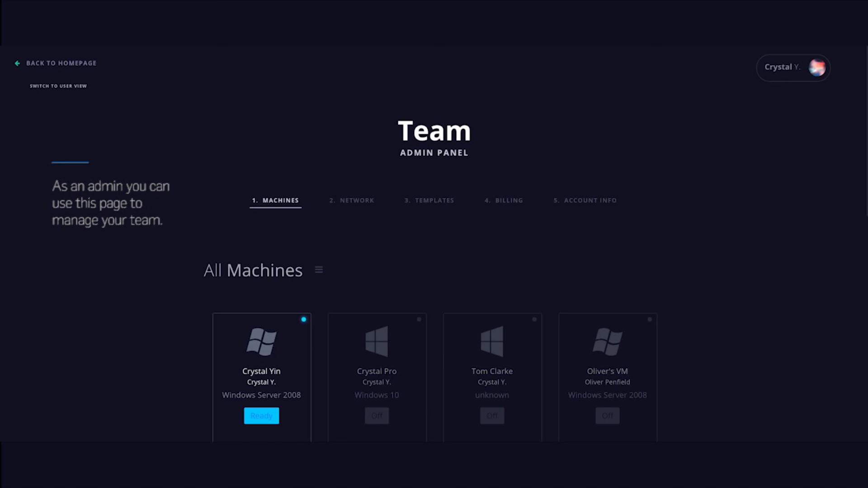This screenshot has width=868, height=488.
Task: Click the Crystal Pro Windows 10 logo
Action: (x=377, y=342)
